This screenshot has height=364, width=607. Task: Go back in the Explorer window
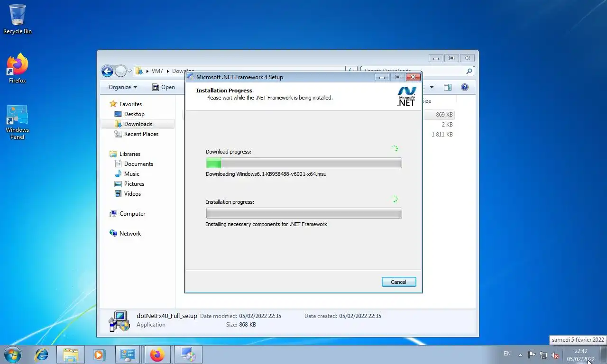[107, 71]
